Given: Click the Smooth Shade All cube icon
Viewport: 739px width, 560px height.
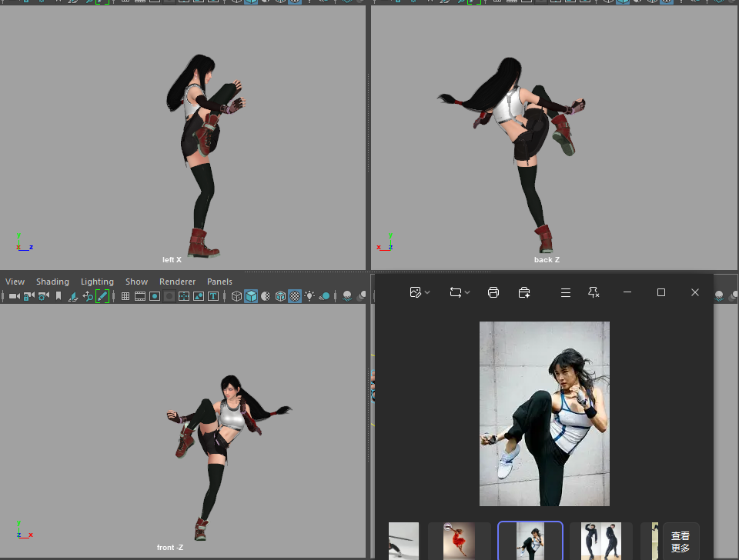Looking at the screenshot, I should click(251, 296).
